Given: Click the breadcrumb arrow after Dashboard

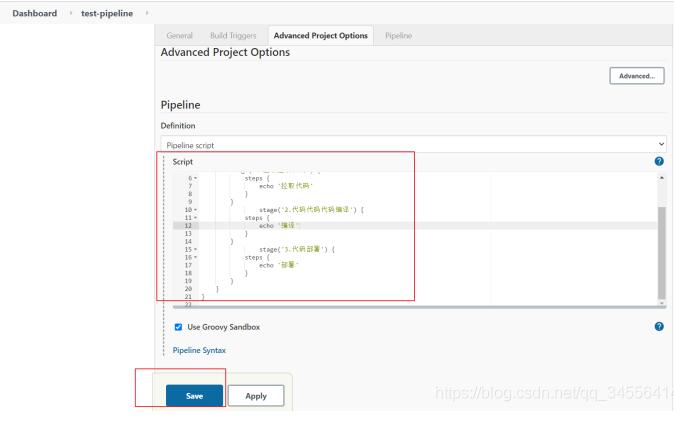Looking at the screenshot, I should pyautogui.click(x=69, y=13).
